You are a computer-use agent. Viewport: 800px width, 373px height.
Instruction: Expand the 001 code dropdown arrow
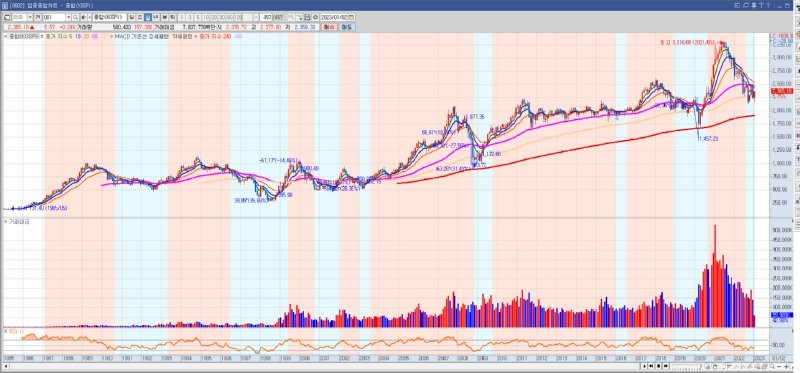pyautogui.click(x=68, y=17)
